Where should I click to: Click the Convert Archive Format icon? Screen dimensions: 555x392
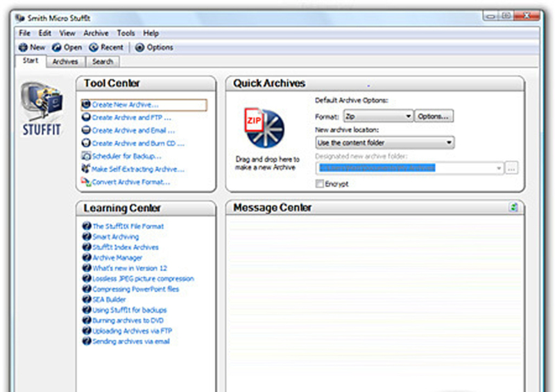pos(86,182)
